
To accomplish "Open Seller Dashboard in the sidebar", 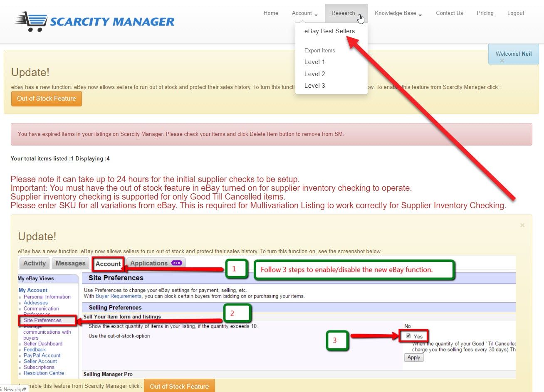I will click(43, 344).
